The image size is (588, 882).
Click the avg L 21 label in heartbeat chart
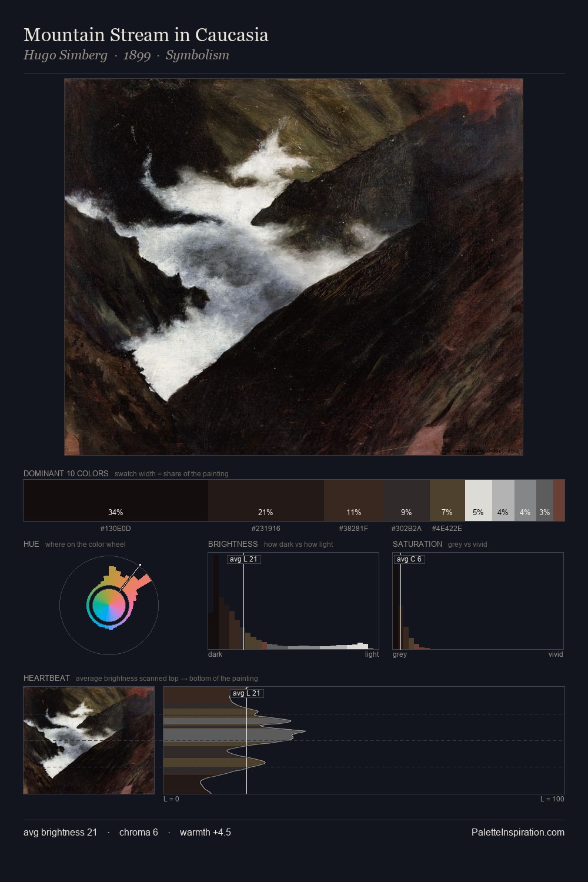tap(247, 693)
